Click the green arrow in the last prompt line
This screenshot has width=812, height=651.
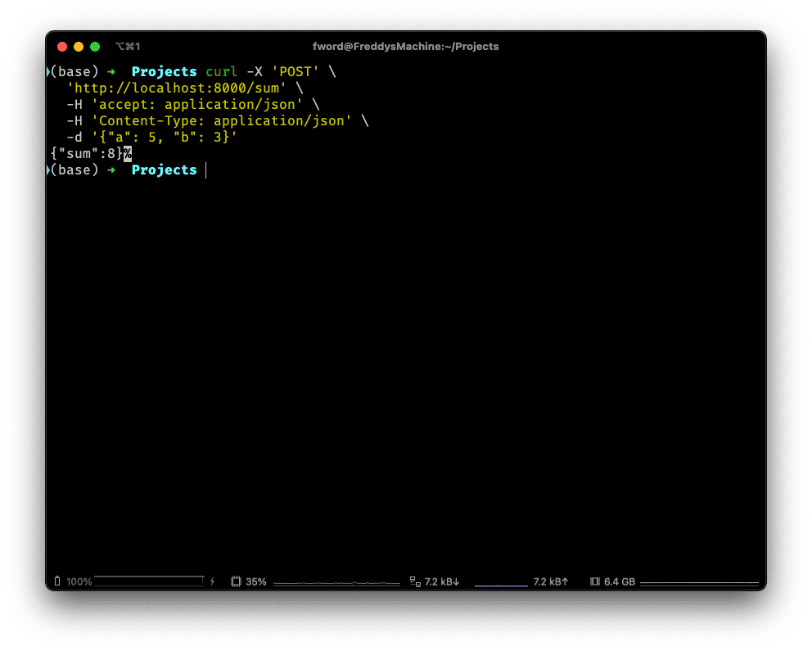(x=111, y=170)
